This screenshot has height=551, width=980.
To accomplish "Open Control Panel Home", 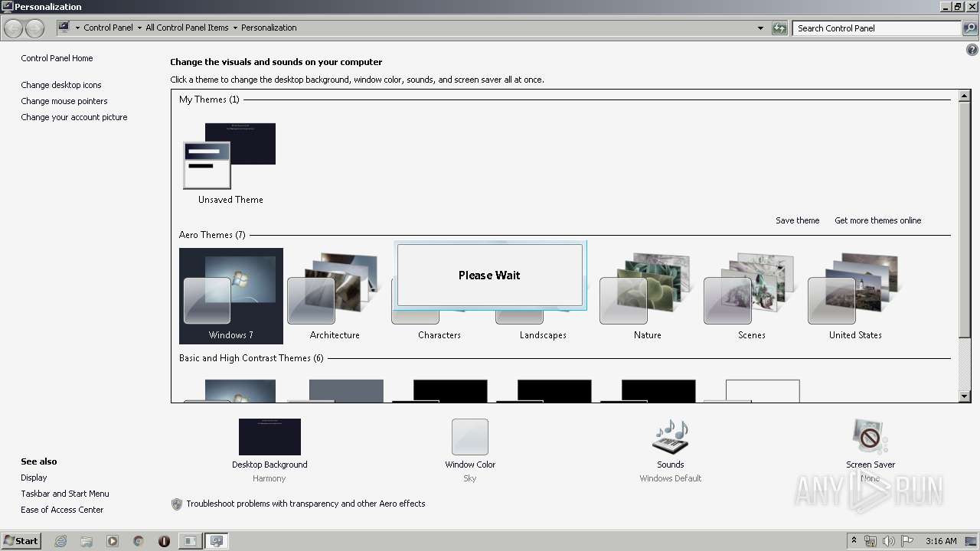I will [x=57, y=58].
